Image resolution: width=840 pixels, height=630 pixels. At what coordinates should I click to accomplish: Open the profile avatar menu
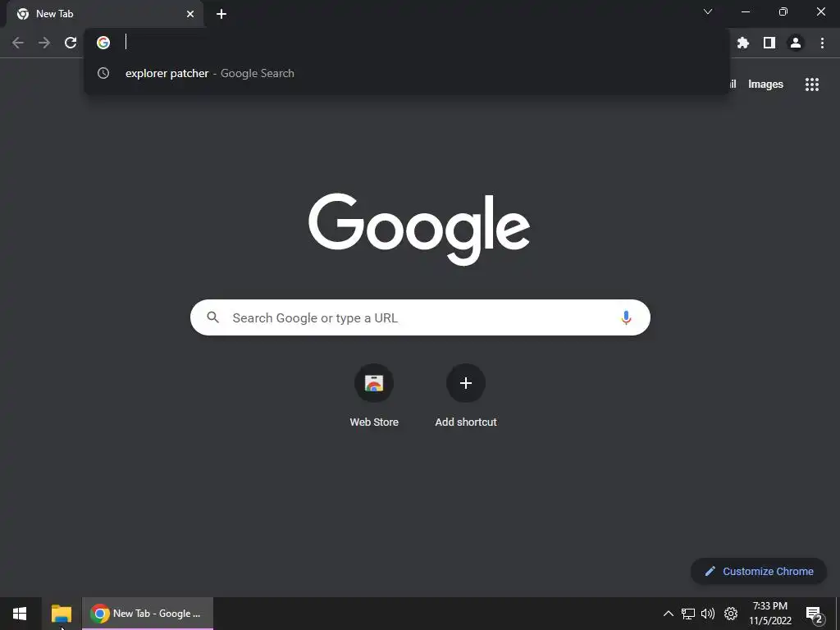pos(796,43)
